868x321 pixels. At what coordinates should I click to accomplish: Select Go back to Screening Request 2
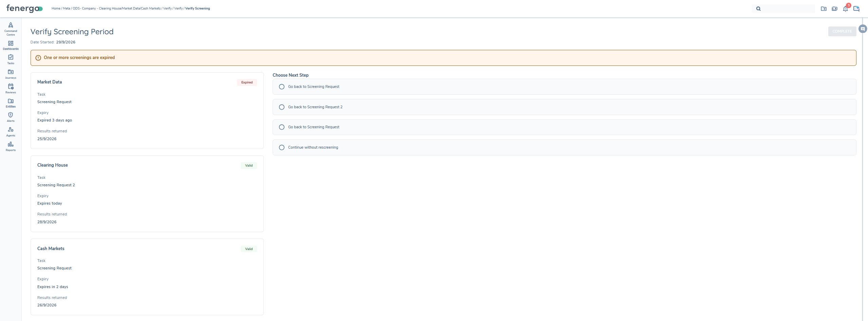coord(564,107)
